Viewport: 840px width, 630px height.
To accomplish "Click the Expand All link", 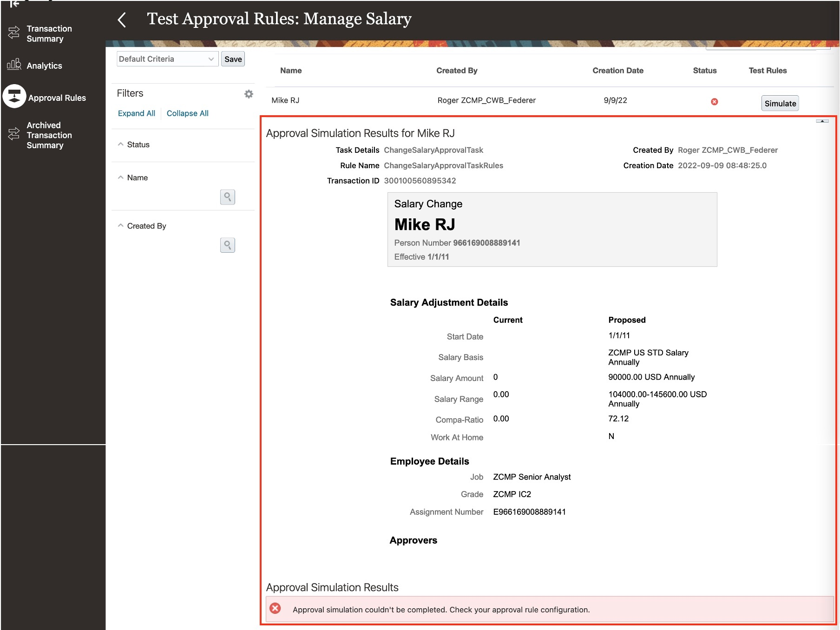I will click(x=137, y=113).
